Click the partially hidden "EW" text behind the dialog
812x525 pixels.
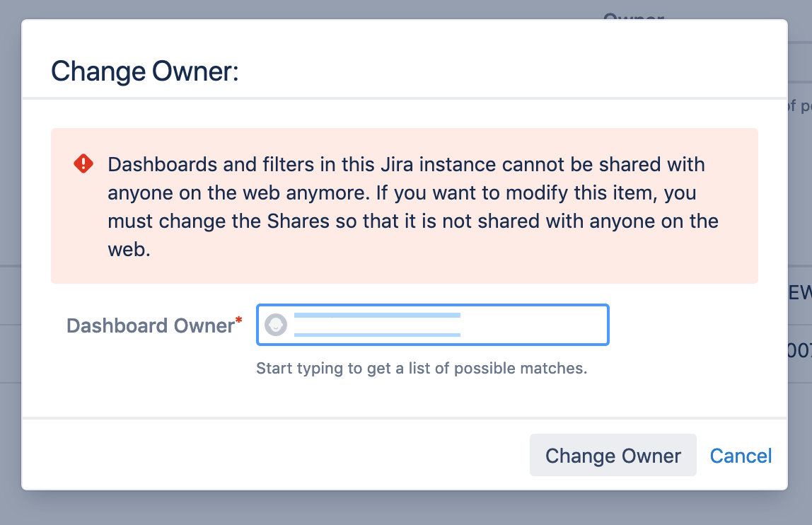800,292
